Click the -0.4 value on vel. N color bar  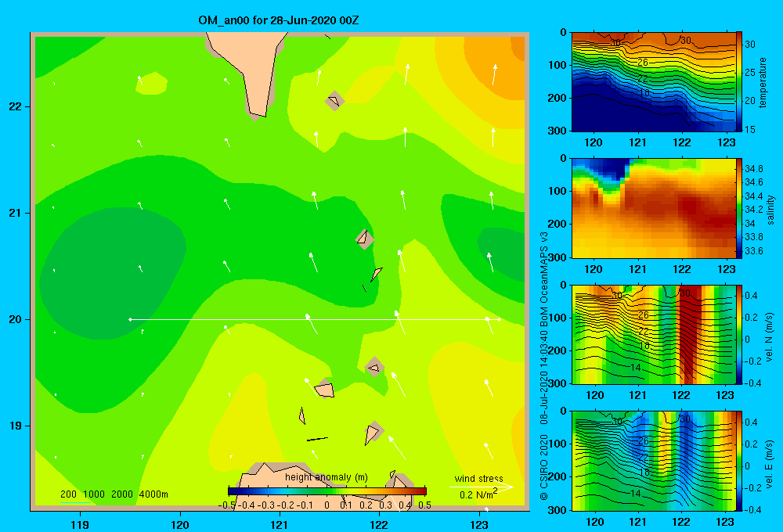[752, 383]
